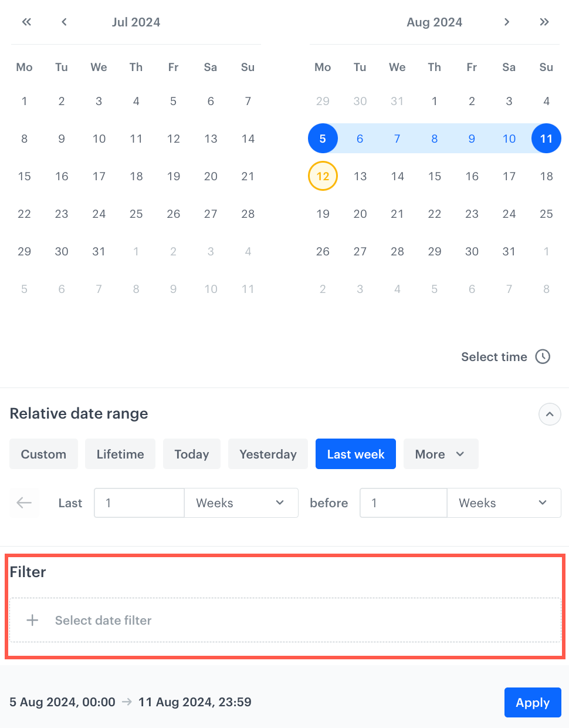Open the 'More' presets dropdown

click(441, 454)
